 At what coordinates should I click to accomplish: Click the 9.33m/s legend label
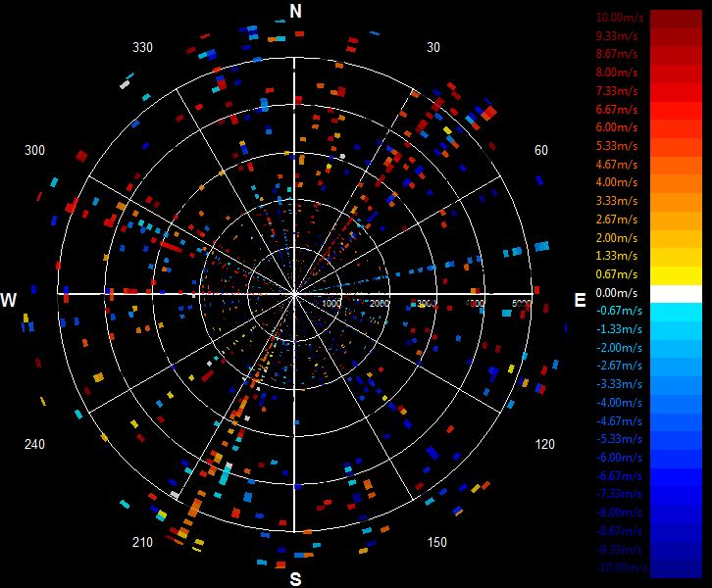(617, 35)
